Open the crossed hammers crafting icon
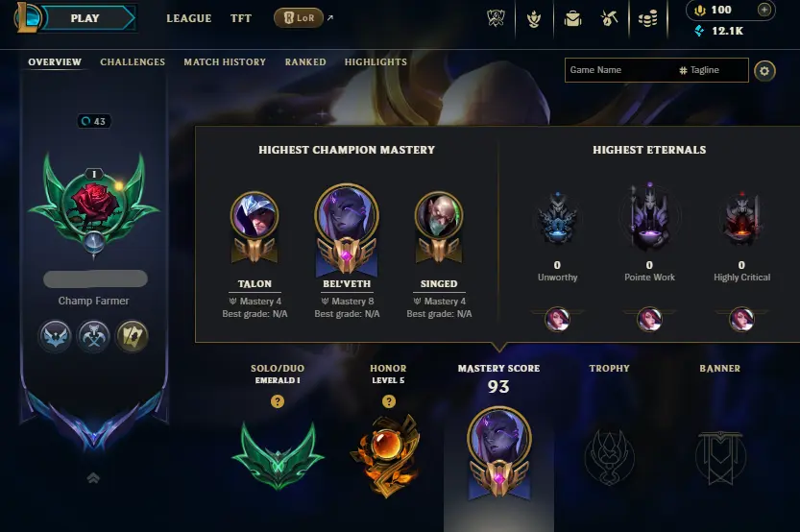The width and height of the screenshot is (800, 532). (x=609, y=19)
